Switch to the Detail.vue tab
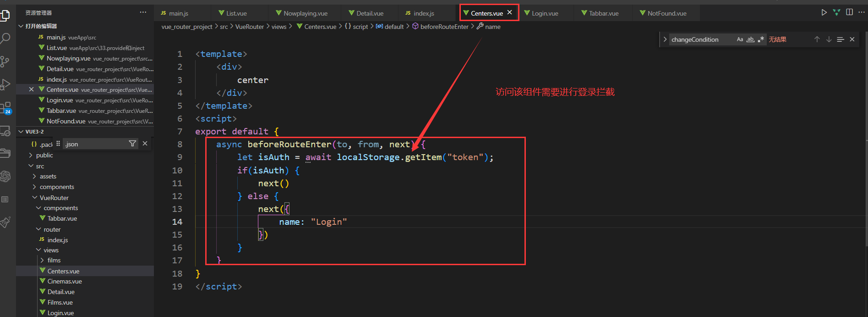The height and width of the screenshot is (317, 868). click(x=370, y=13)
